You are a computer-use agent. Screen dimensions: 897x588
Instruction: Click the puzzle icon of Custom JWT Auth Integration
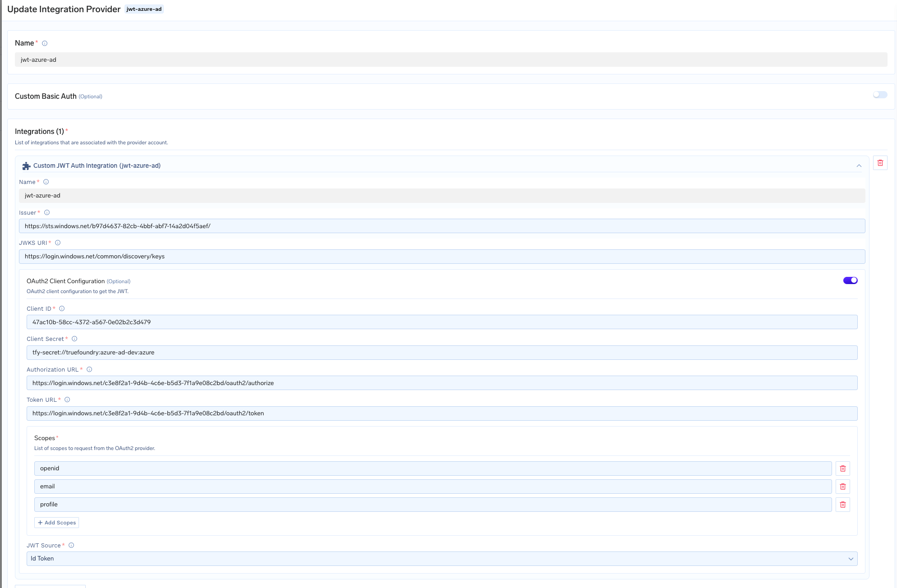tap(26, 166)
